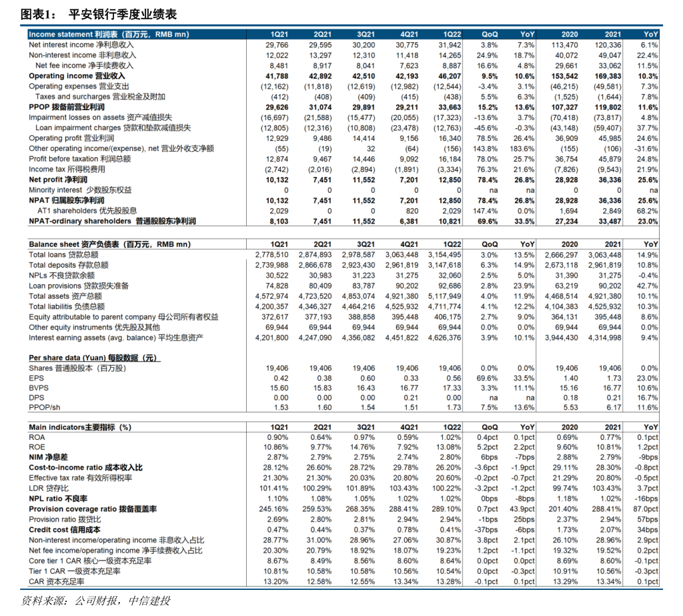Select the Credit cost 信用成本 row label

coord(65,530)
